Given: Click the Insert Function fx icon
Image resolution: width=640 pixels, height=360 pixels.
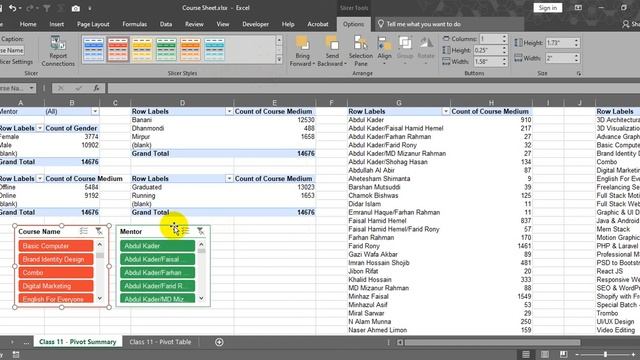Looking at the screenshot, I should point(96,88).
